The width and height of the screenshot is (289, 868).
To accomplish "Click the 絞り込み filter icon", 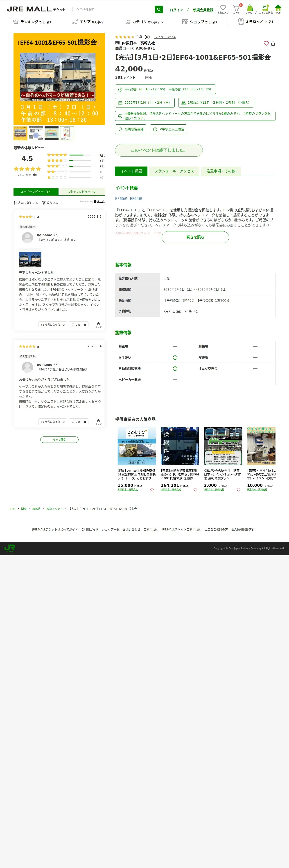I will 44,203.
